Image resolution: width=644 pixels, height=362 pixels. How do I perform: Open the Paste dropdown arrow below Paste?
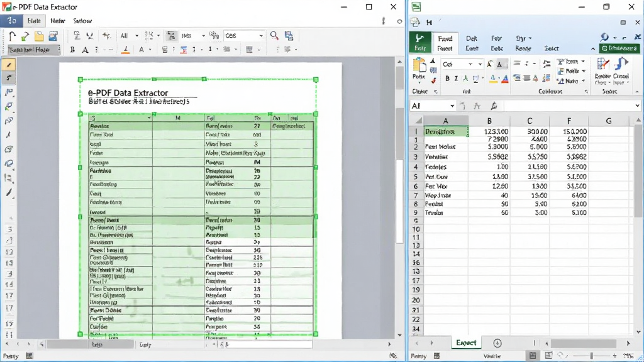click(419, 82)
